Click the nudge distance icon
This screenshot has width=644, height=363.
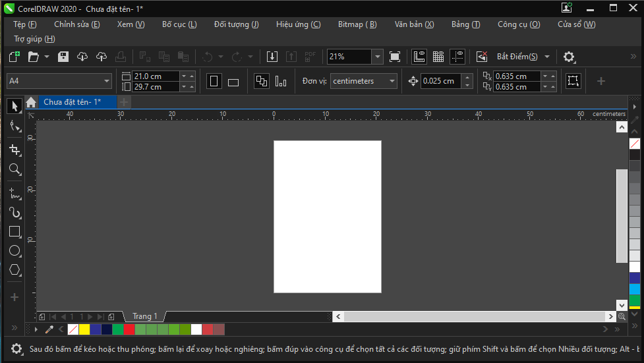point(413,81)
